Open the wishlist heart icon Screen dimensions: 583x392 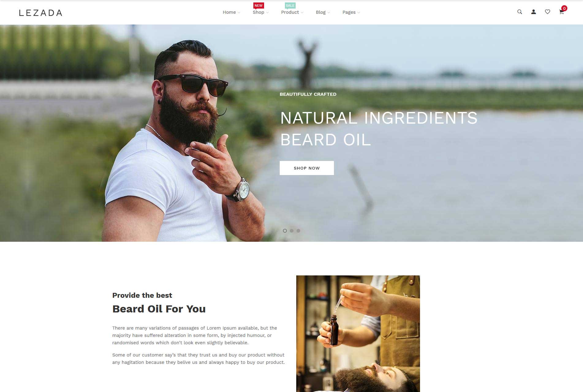[547, 12]
